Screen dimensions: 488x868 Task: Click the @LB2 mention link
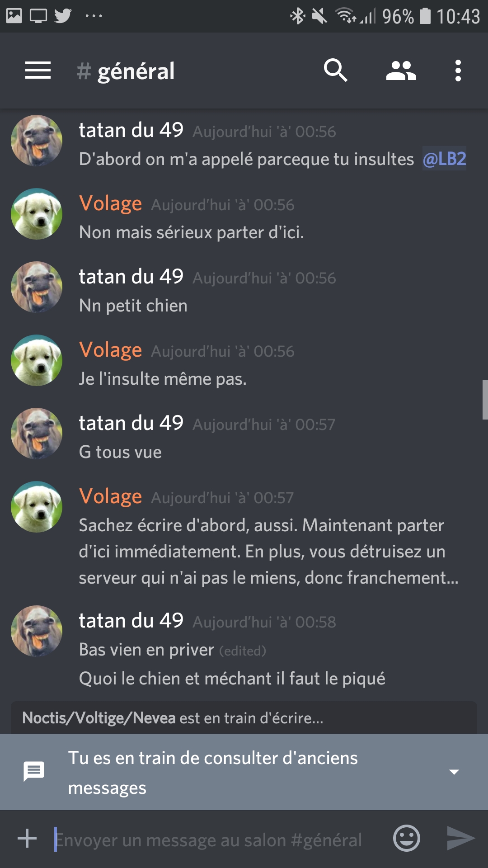tap(444, 159)
